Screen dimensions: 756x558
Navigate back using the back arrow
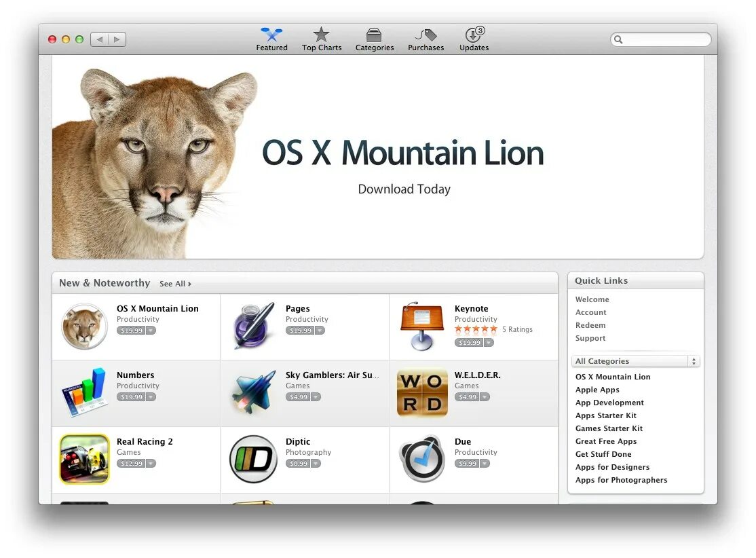click(99, 39)
